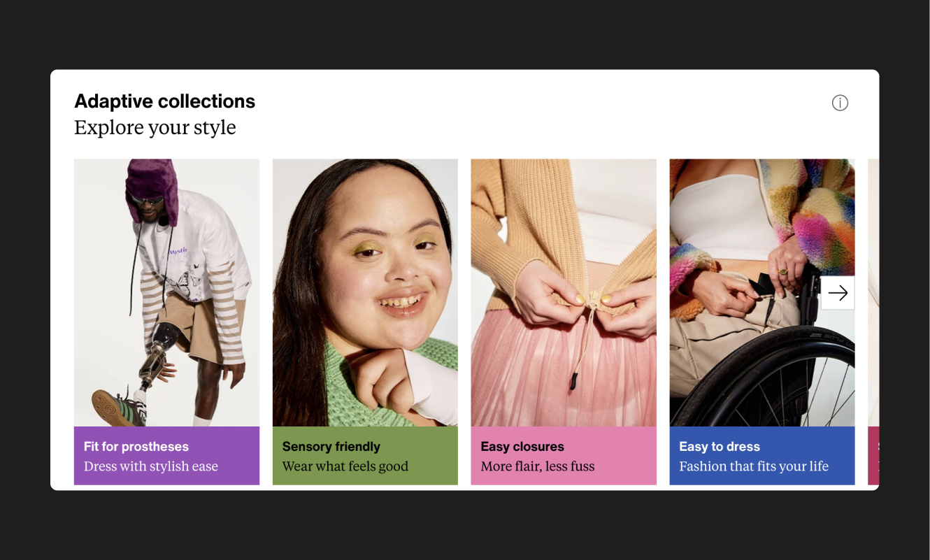Open the info icon beside Adaptive collections

(840, 103)
